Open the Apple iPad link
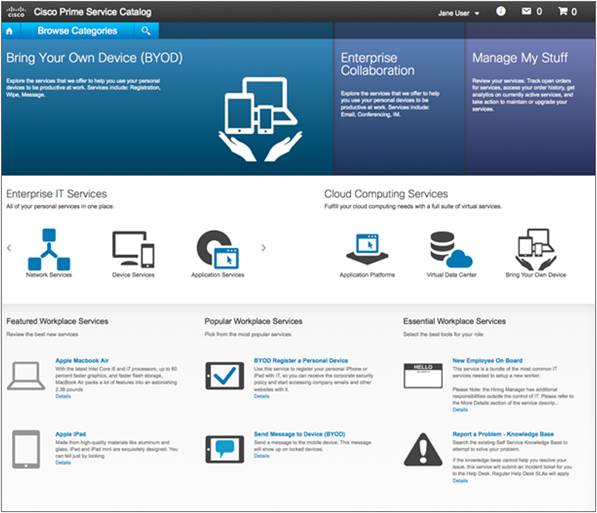 point(70,434)
